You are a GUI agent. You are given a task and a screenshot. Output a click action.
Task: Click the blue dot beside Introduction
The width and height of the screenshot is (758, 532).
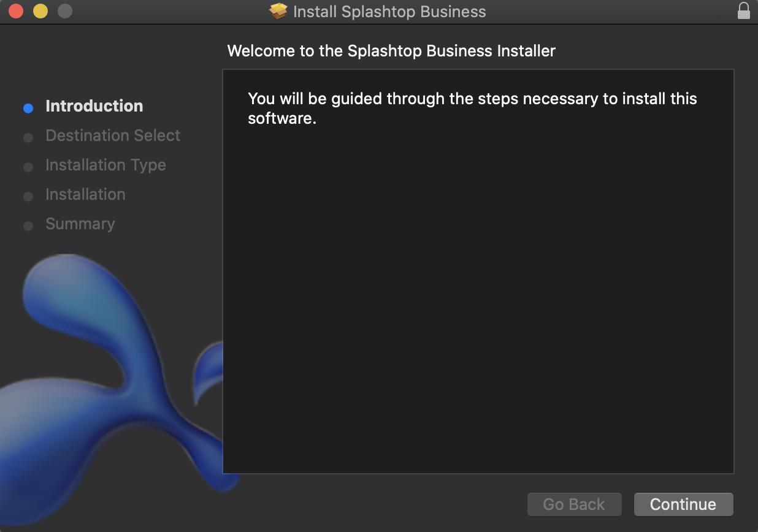coord(28,108)
